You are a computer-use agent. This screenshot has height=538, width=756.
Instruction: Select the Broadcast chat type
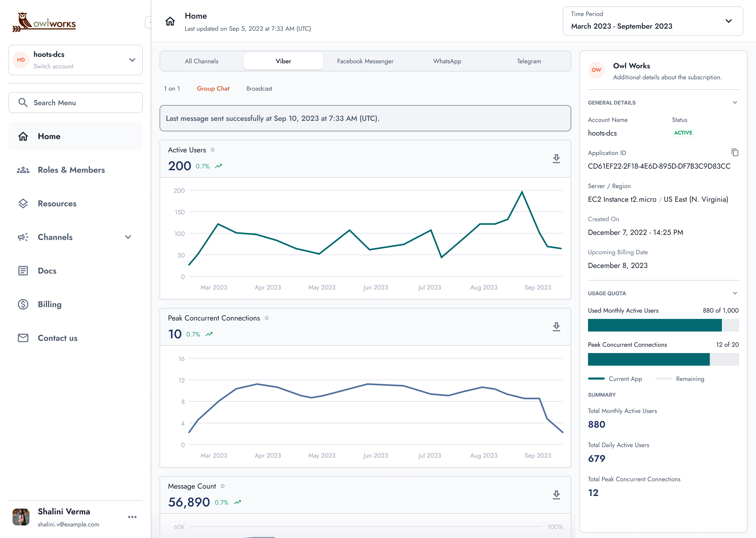[259, 89]
